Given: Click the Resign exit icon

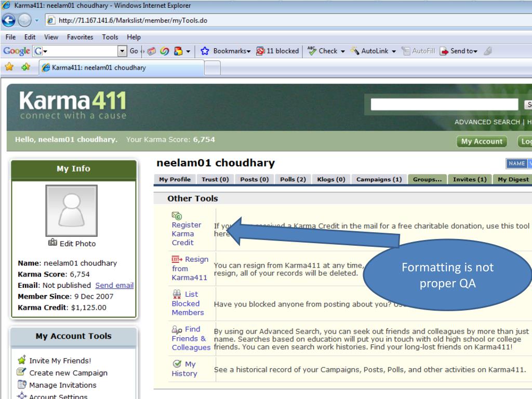Looking at the screenshot, I should click(x=177, y=259).
